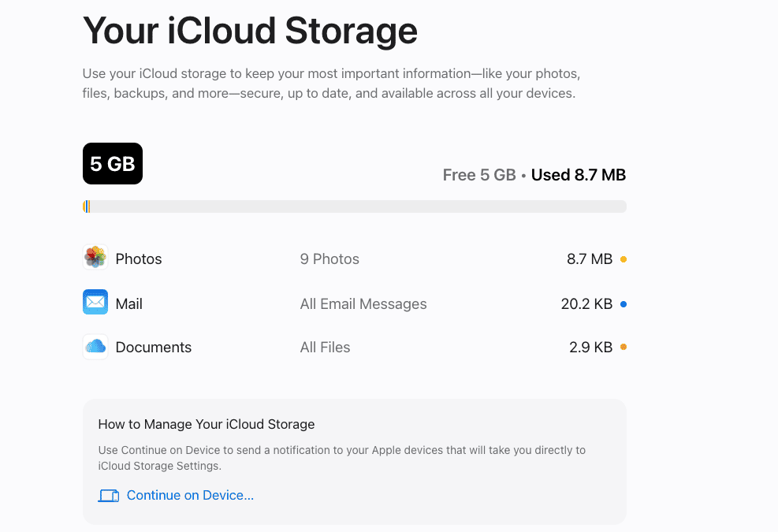Click the All Files description
The height and width of the screenshot is (532, 778).
coord(325,348)
